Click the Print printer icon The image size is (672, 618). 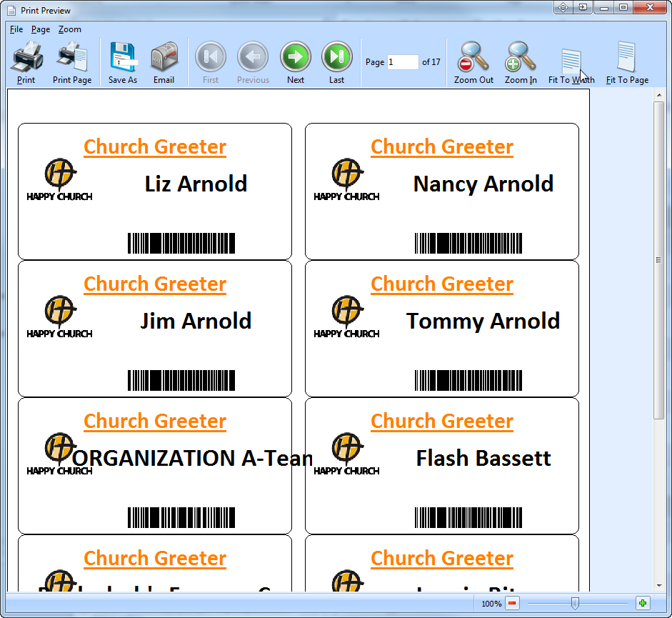pos(27,56)
